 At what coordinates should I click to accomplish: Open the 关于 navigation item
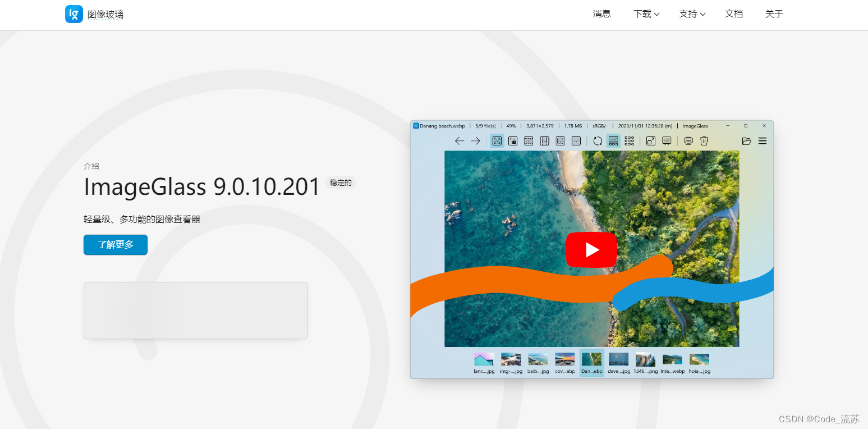click(x=774, y=14)
